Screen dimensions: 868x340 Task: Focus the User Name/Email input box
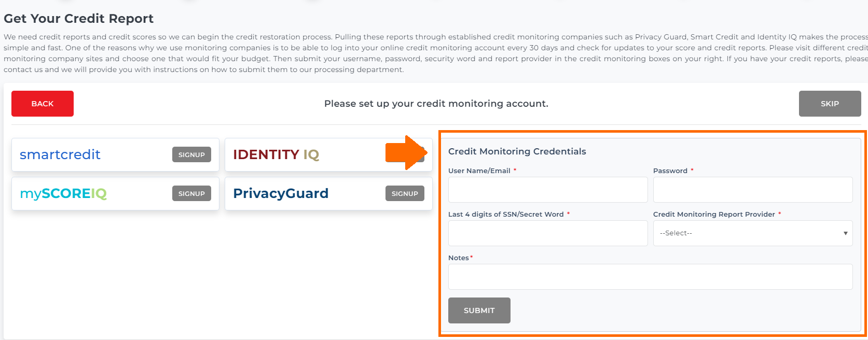pos(548,190)
